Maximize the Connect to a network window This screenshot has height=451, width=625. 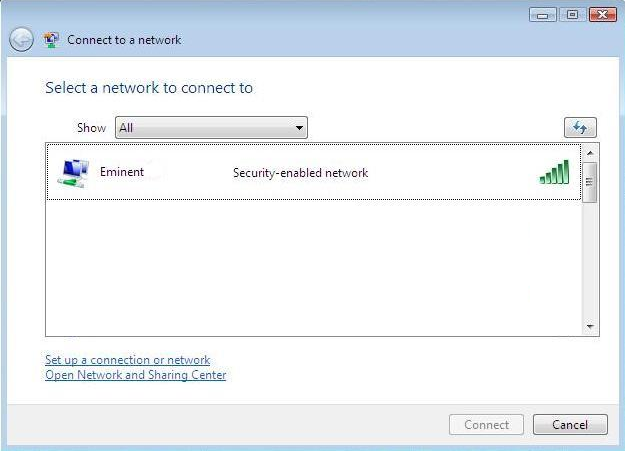(572, 15)
